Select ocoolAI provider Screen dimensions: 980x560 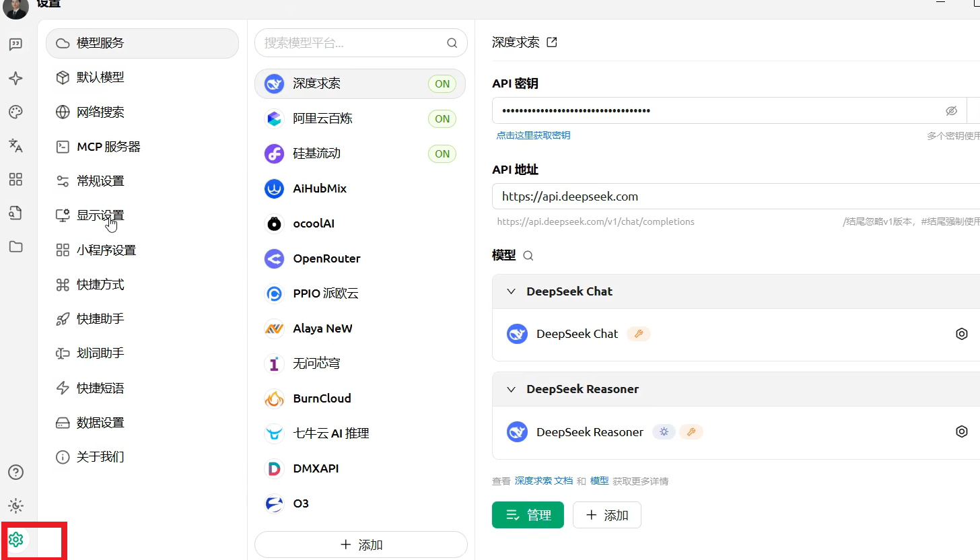[360, 224]
